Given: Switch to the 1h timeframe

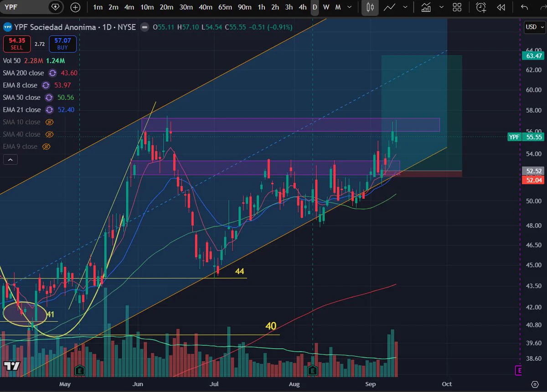Looking at the screenshot, I should [x=261, y=7].
